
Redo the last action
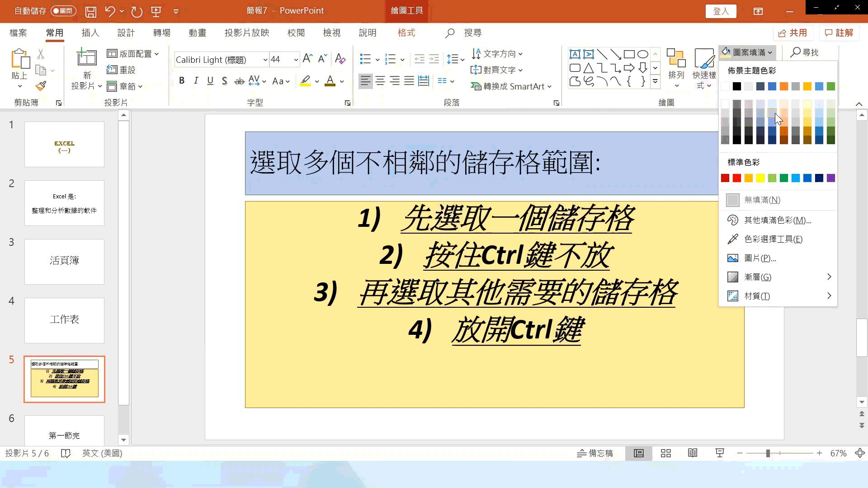click(137, 11)
